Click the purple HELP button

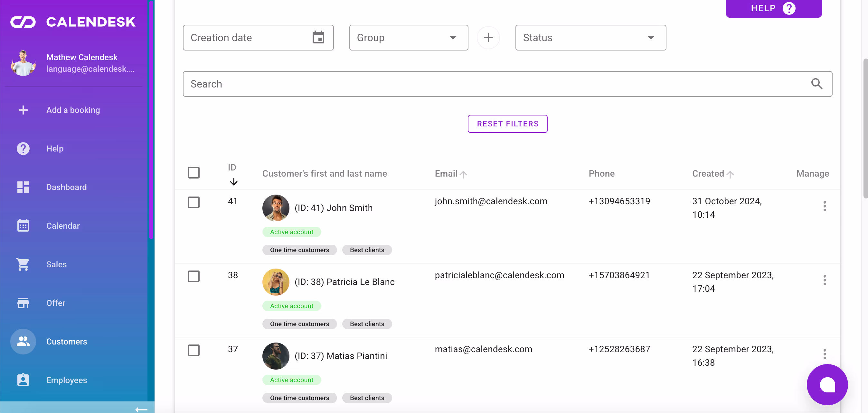coord(773,8)
